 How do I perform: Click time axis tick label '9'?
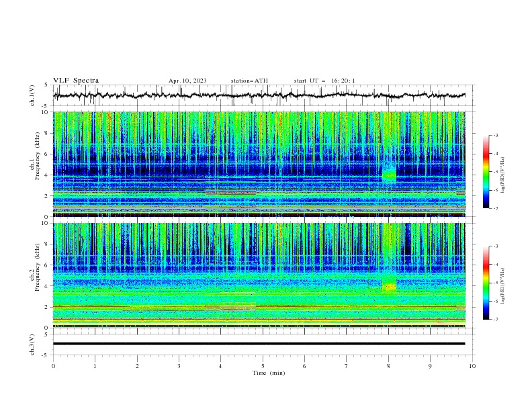click(x=430, y=366)
